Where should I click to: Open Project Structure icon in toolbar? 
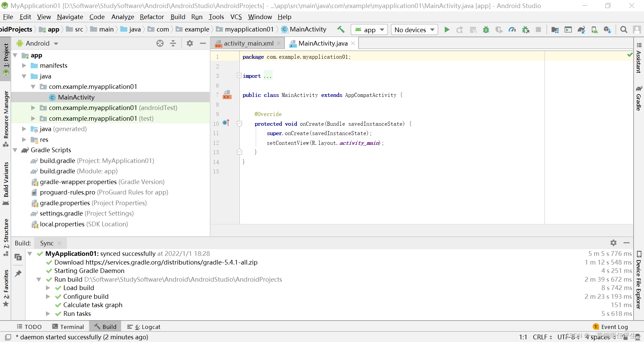(555, 30)
